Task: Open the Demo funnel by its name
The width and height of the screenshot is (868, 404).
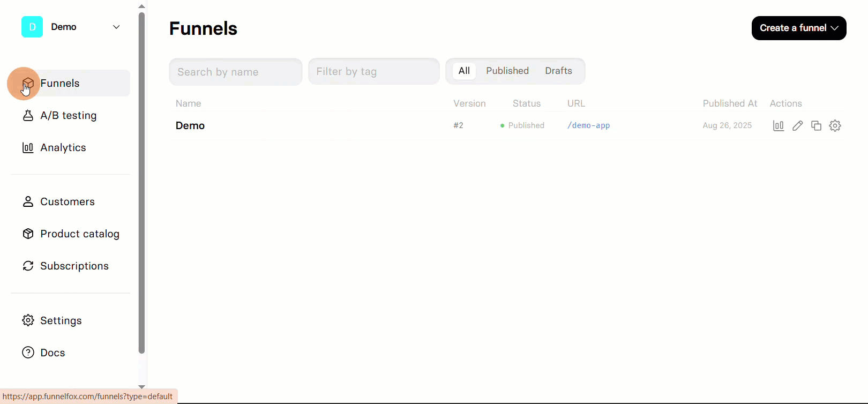Action: 190,125
